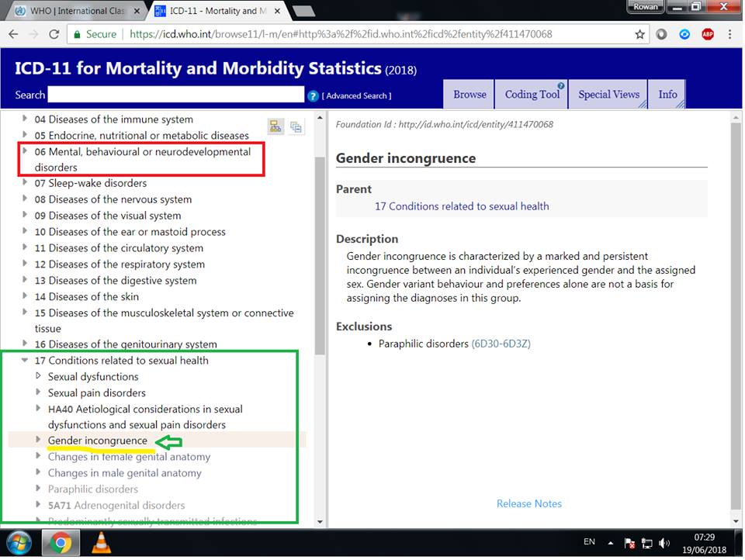Click the Advanced Search link
The width and height of the screenshot is (745, 560).
pyautogui.click(x=357, y=95)
